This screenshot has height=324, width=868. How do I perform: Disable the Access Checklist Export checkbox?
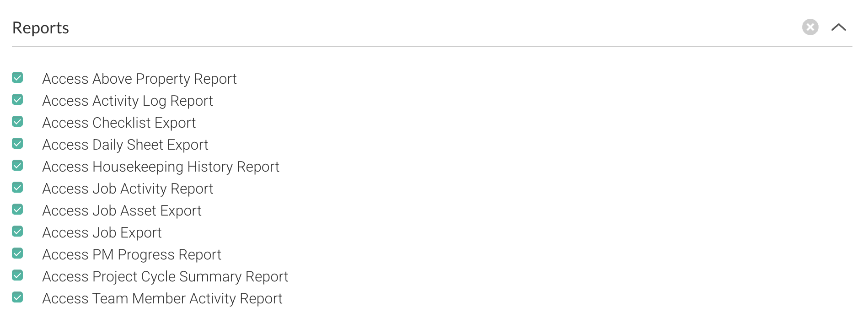click(17, 121)
